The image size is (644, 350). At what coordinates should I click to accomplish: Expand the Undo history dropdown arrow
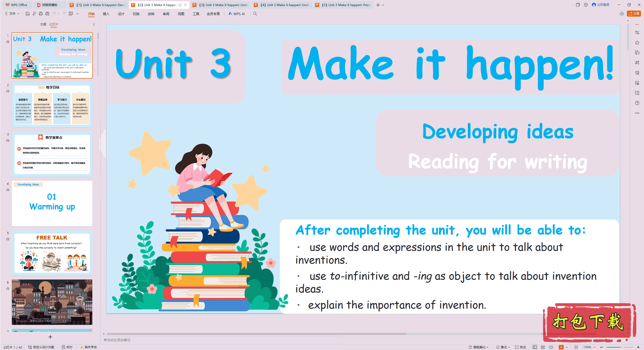point(58,14)
